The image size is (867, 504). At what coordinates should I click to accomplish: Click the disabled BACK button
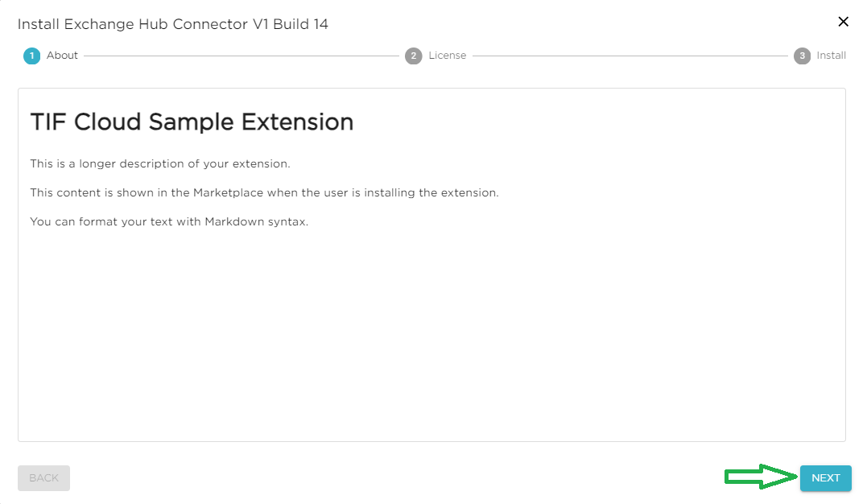point(43,477)
